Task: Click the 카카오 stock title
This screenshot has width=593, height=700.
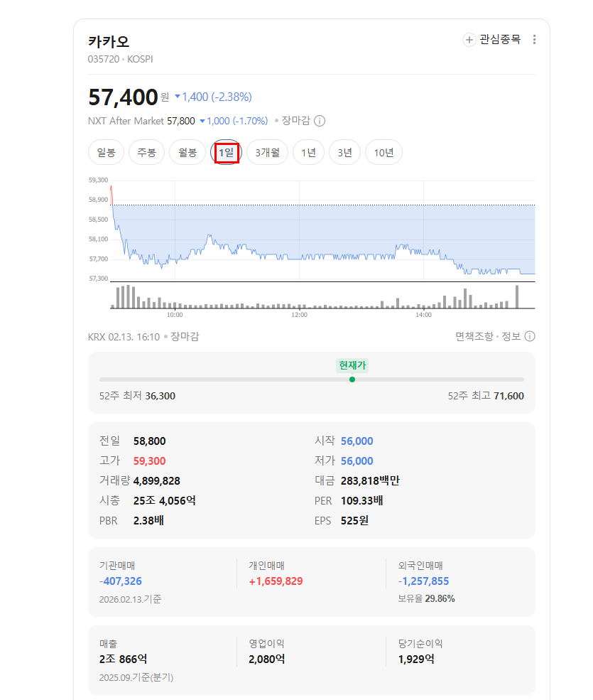Action: [x=109, y=42]
